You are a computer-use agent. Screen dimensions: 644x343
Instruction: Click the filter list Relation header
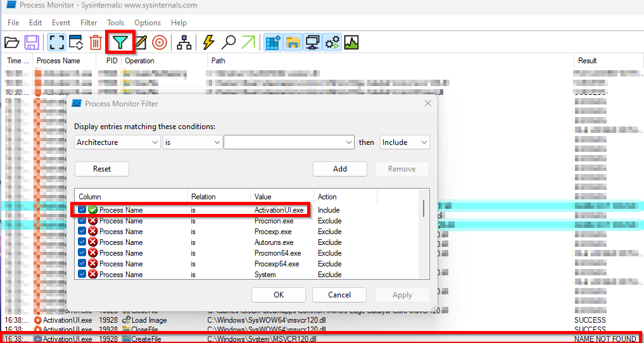click(x=203, y=197)
